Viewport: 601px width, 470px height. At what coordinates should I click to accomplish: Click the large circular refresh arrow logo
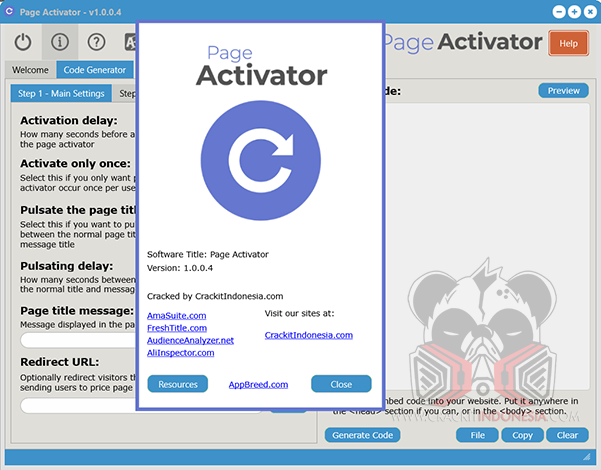point(261,160)
